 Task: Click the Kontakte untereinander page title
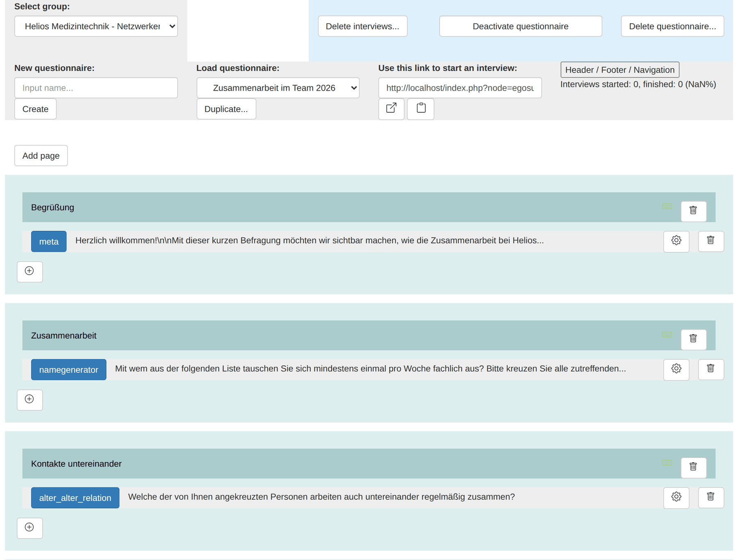click(76, 464)
